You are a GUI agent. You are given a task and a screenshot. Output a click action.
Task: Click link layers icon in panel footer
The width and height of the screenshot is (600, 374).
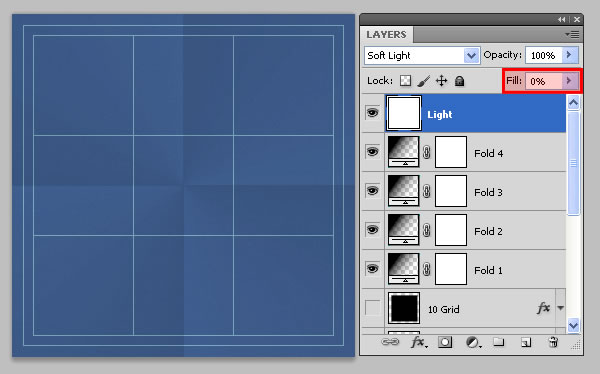point(390,342)
